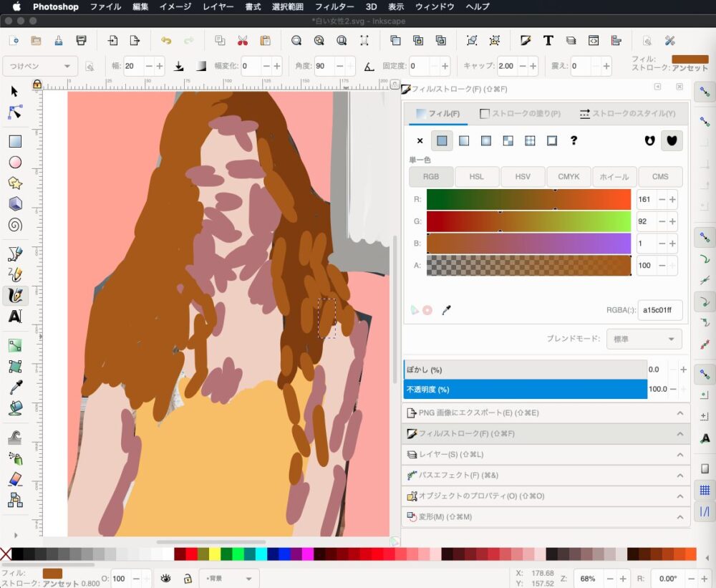
Task: Open the calligraphy preset dropdown
Action: coord(40,66)
